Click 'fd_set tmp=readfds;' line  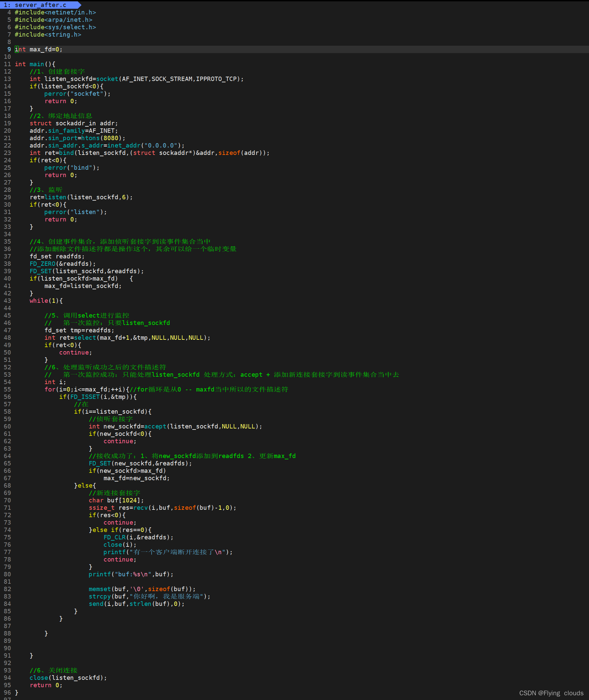click(x=79, y=330)
